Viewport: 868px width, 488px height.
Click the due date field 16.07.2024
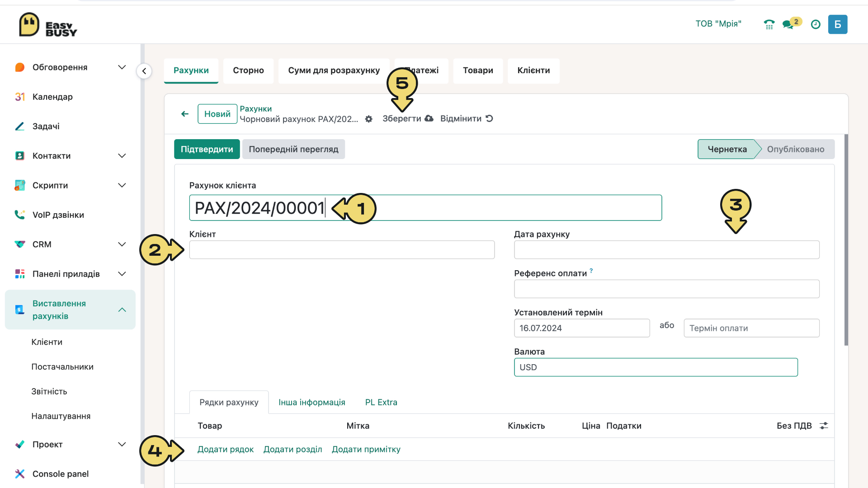(582, 328)
